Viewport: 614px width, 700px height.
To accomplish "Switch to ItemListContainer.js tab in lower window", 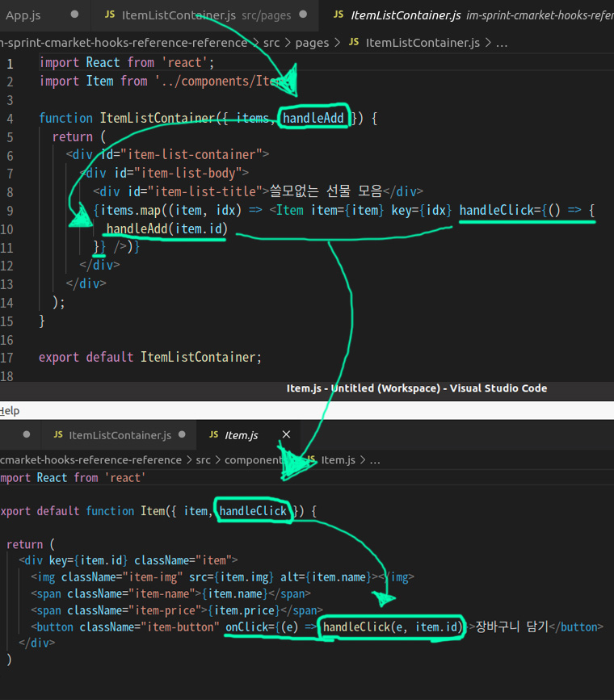I will 120,435.
